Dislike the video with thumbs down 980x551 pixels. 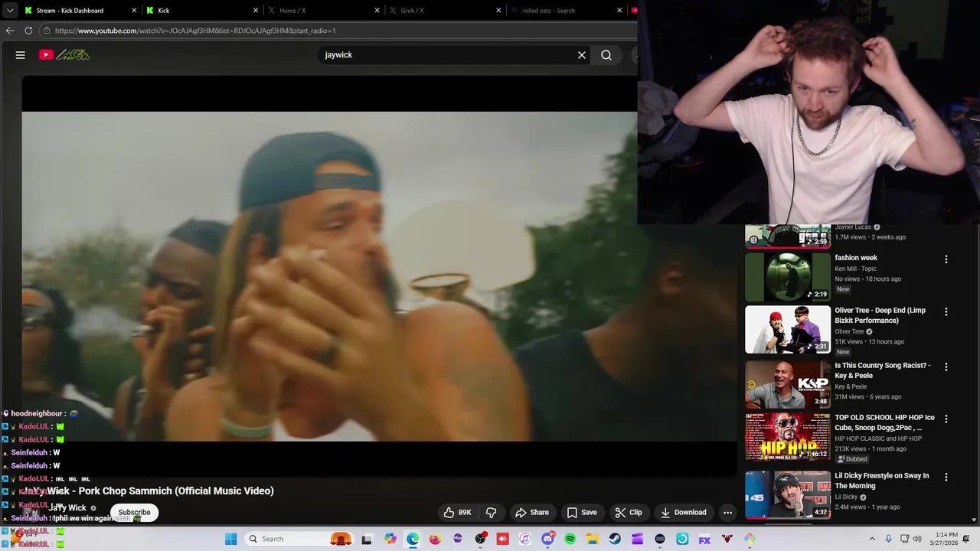492,513
